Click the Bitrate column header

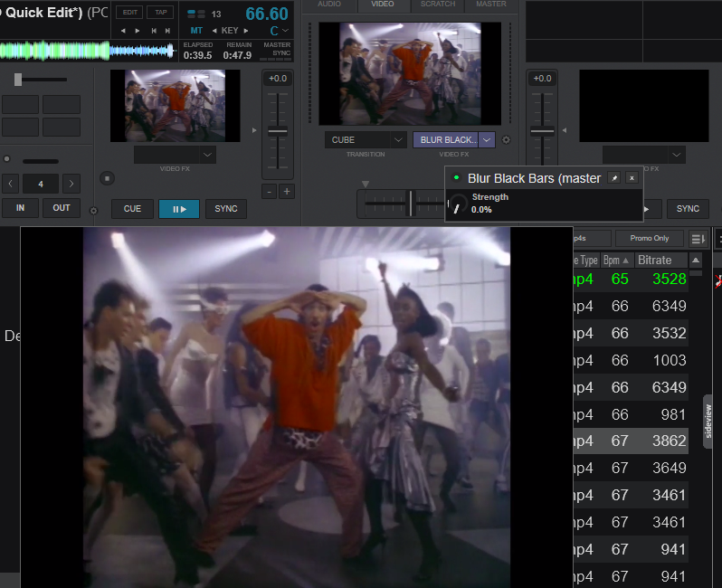pyautogui.click(x=660, y=261)
